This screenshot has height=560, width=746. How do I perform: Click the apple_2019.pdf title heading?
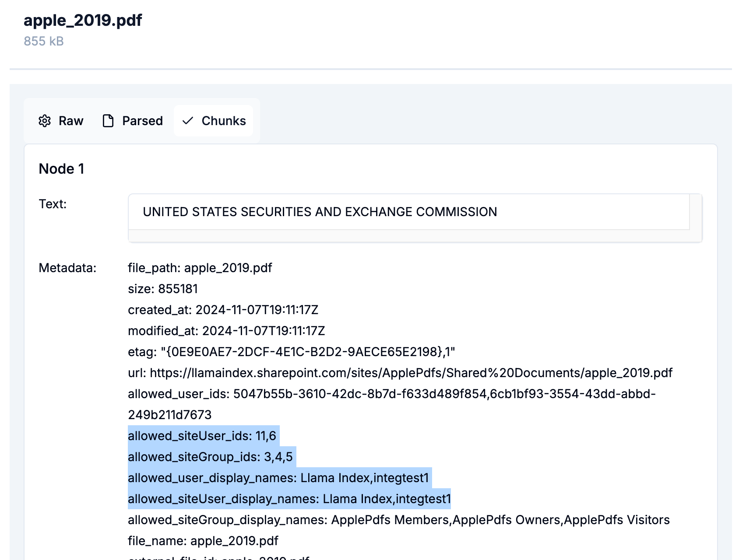pos(83,20)
